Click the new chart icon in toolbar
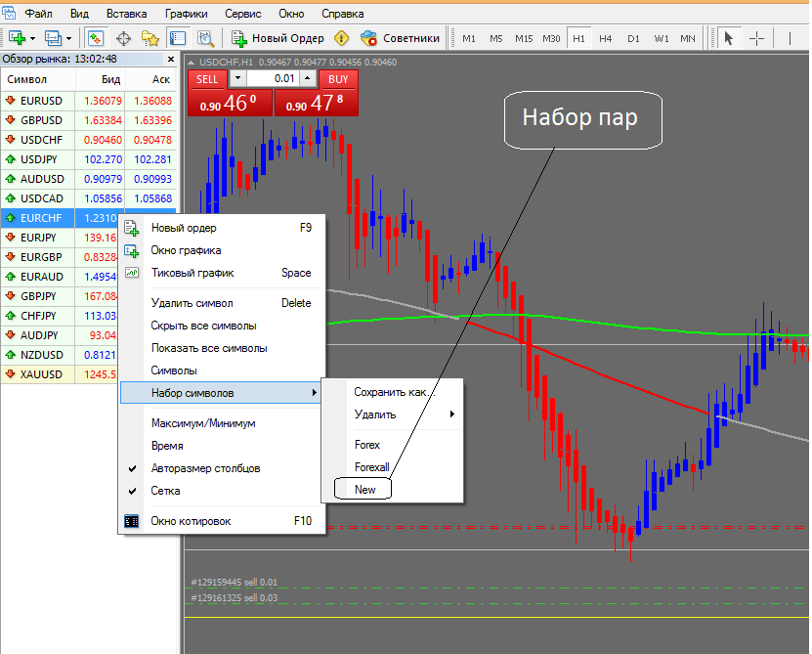This screenshot has height=654, width=812. pyautogui.click(x=17, y=38)
